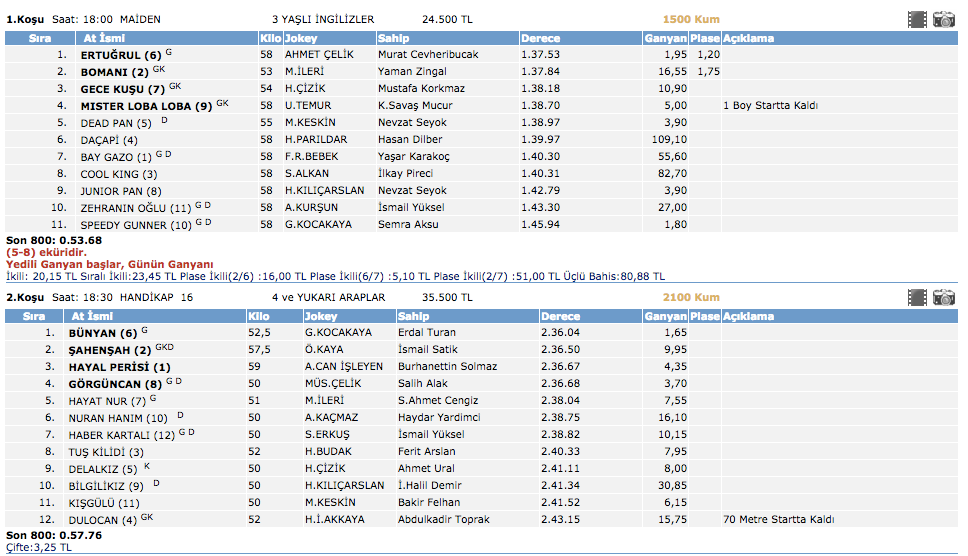View owner Murat Cevheribucak
The height and width of the screenshot is (556, 968).
pos(428,55)
